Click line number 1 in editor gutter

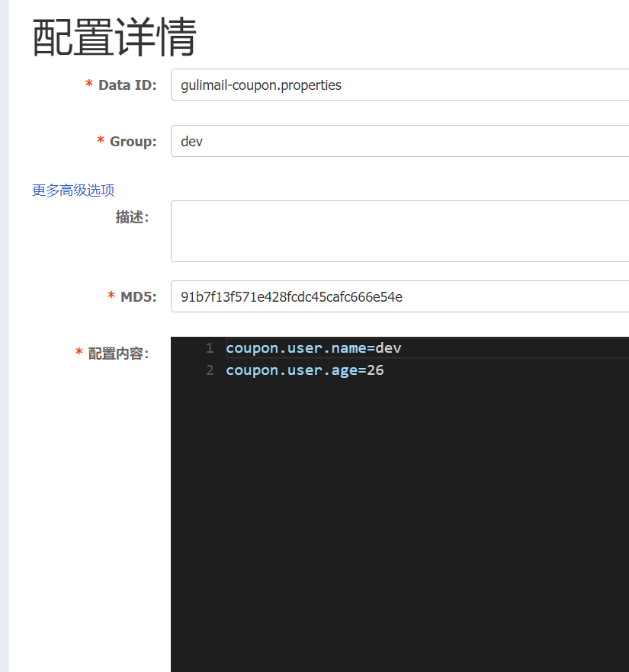pyautogui.click(x=210, y=348)
